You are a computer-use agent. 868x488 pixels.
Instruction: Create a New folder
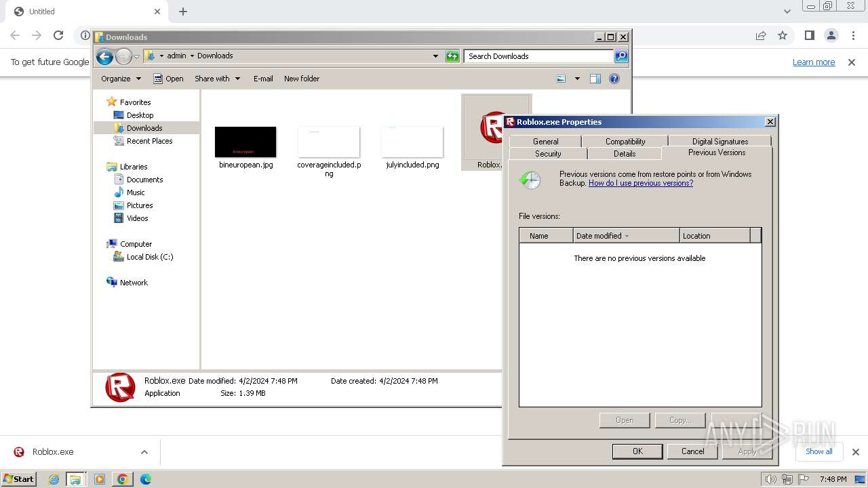(x=302, y=79)
